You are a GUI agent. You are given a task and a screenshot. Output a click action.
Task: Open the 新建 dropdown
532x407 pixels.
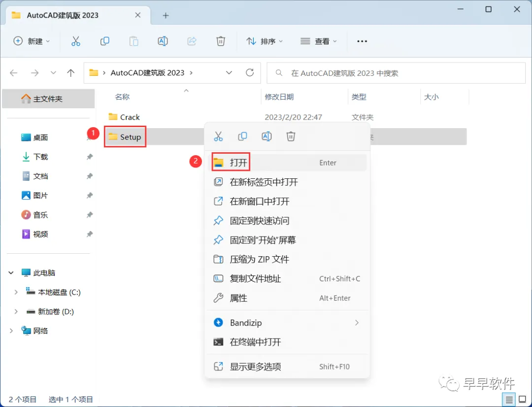pos(32,41)
